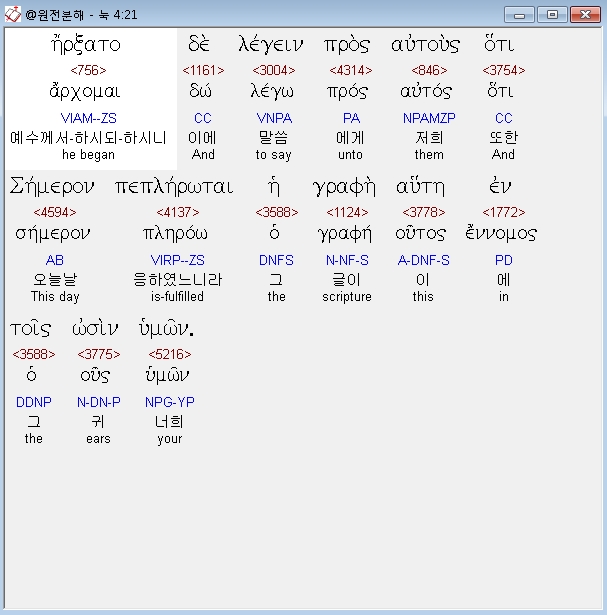Click parsing code PD

tap(503, 260)
